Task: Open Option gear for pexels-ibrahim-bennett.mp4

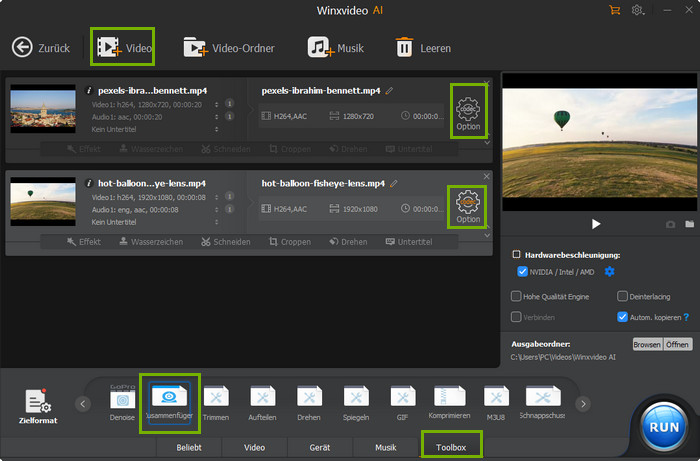Action: pyautogui.click(x=467, y=111)
